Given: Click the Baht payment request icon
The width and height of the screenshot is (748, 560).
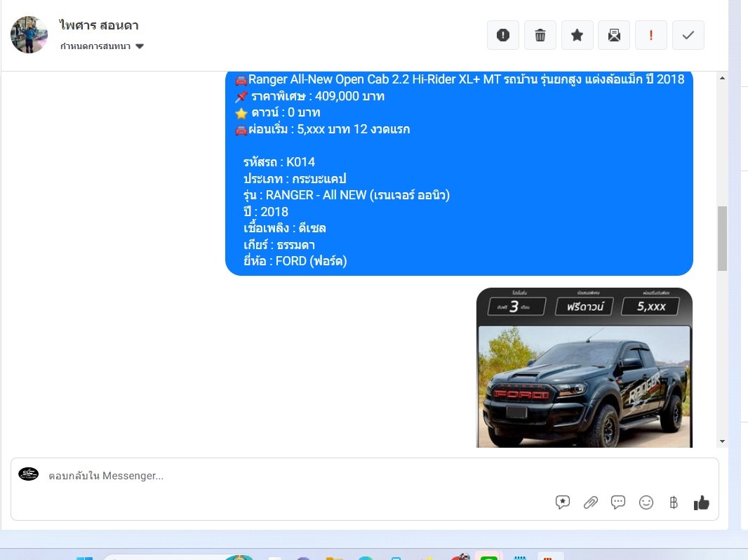Looking at the screenshot, I should click(674, 502).
